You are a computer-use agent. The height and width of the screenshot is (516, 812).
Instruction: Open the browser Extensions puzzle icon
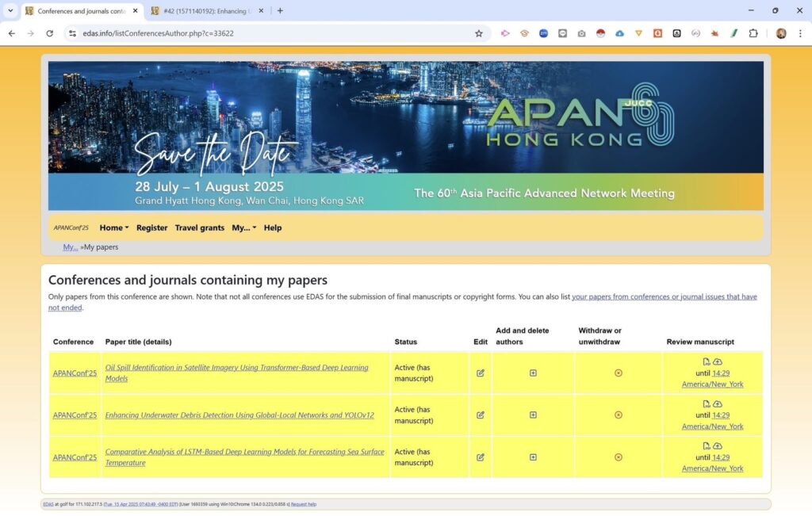pos(753,33)
